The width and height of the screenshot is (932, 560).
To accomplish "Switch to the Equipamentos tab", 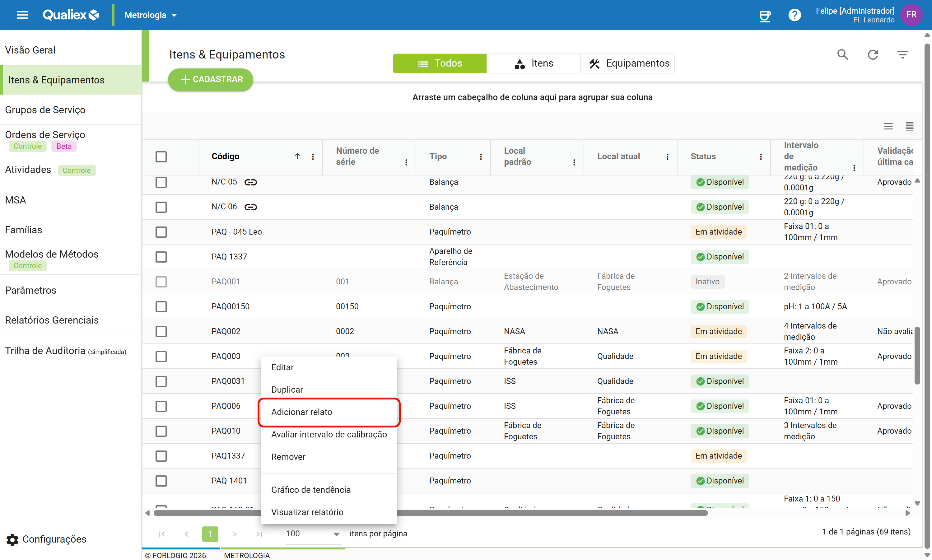I will [627, 63].
